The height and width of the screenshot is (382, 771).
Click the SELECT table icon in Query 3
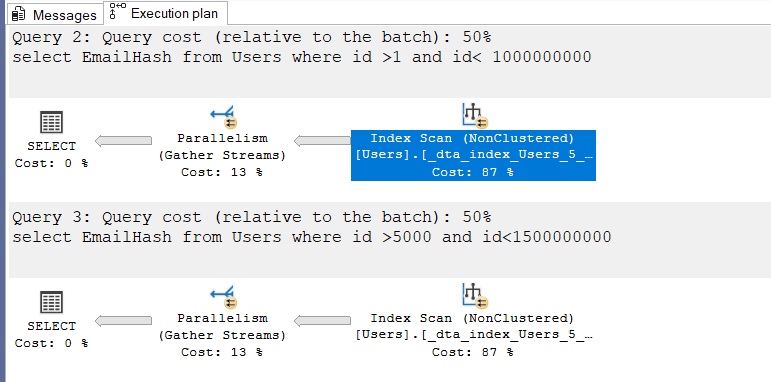52,302
